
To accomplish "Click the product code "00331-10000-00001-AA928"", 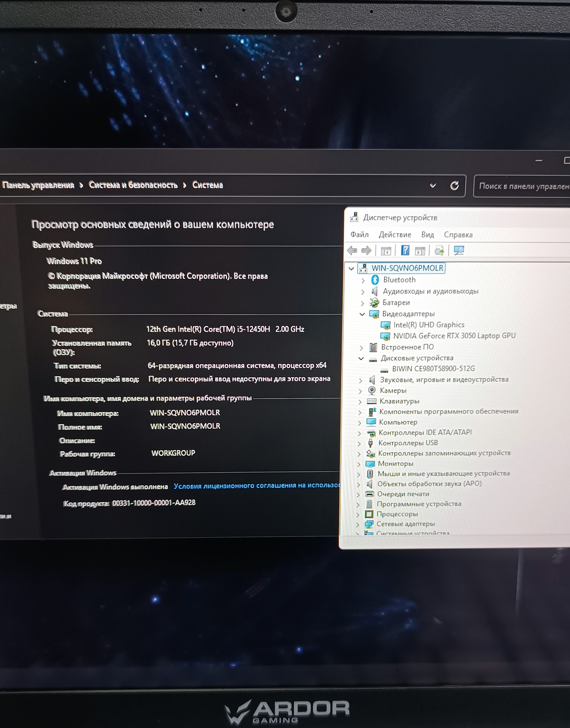I will pos(154,502).
